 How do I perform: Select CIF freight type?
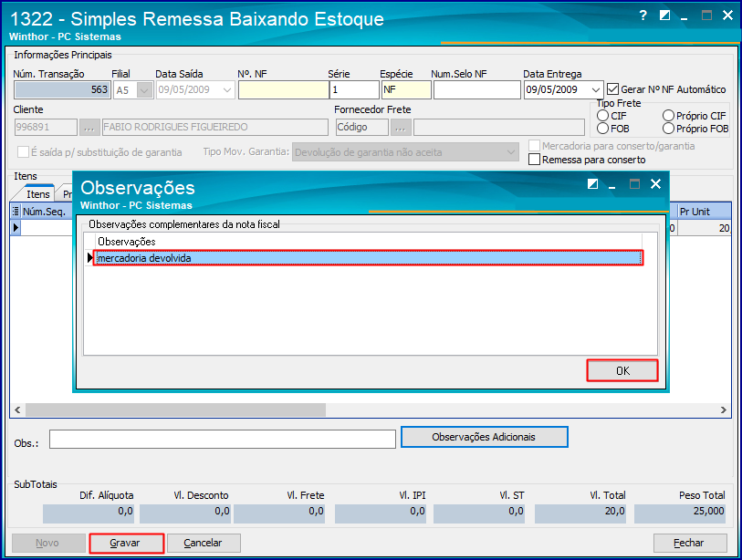click(602, 116)
